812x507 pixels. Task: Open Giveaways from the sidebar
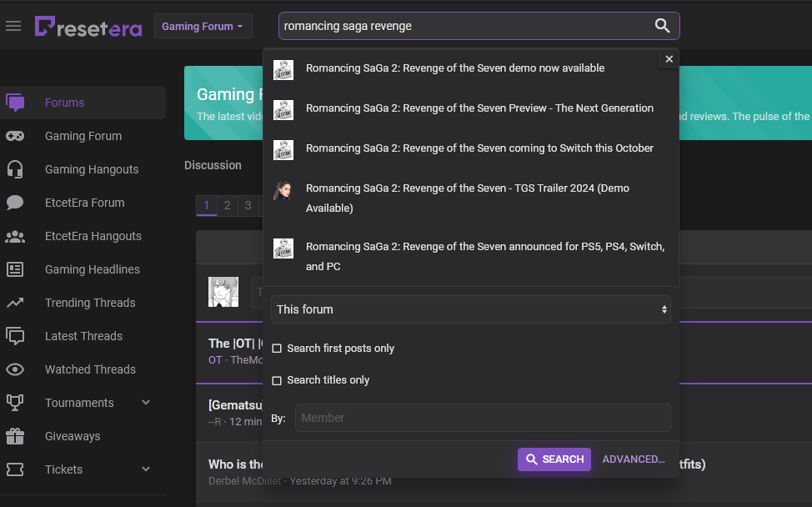(x=73, y=436)
